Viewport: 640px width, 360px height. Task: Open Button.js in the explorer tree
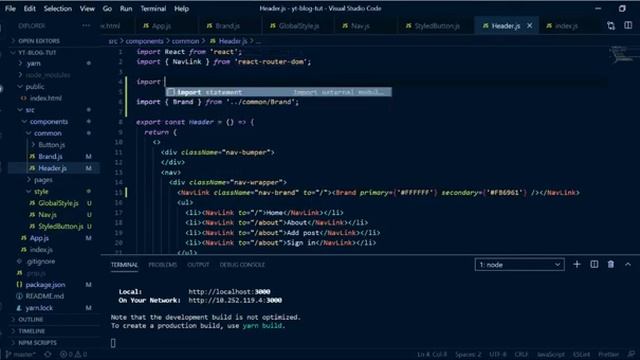(51, 145)
